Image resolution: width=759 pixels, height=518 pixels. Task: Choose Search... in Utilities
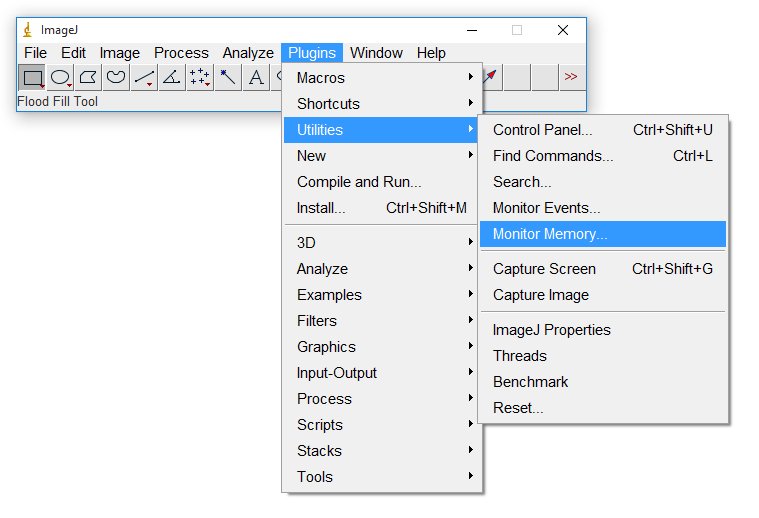pyautogui.click(x=603, y=182)
